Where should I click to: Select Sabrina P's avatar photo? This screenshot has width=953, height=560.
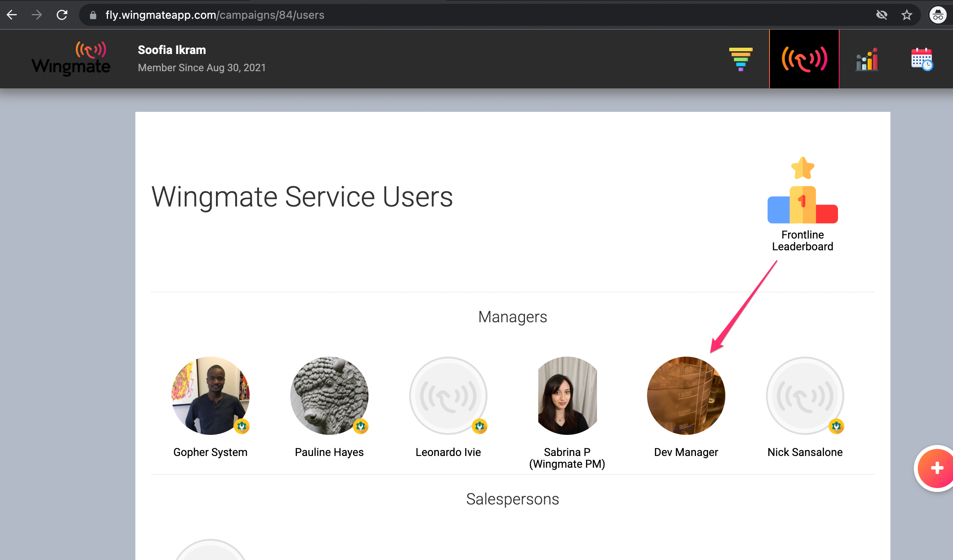[567, 395]
